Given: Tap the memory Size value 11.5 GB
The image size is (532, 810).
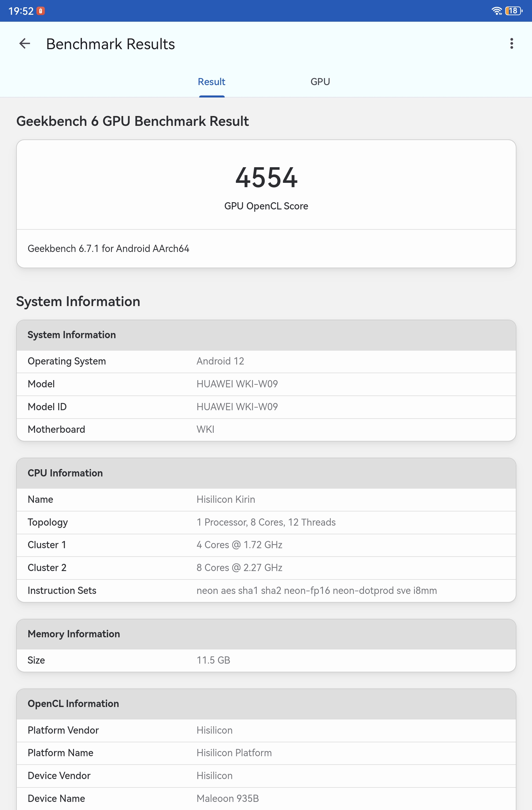Looking at the screenshot, I should 213,660.
